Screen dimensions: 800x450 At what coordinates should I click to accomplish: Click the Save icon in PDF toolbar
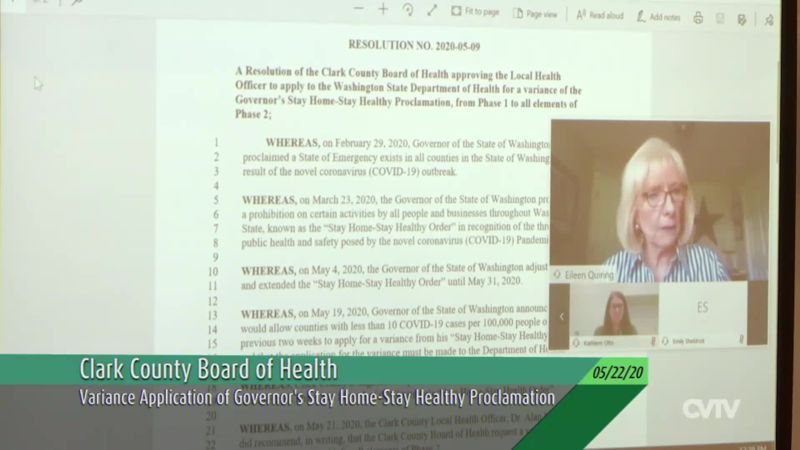pos(720,19)
